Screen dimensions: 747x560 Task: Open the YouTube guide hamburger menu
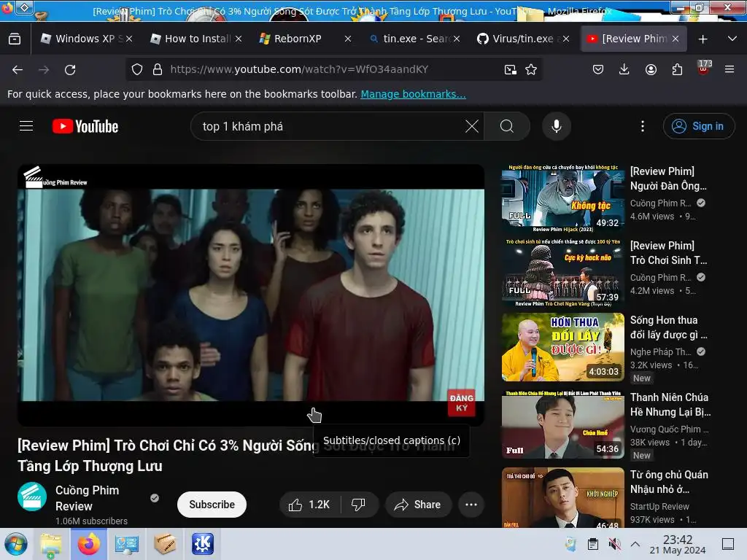(26, 126)
